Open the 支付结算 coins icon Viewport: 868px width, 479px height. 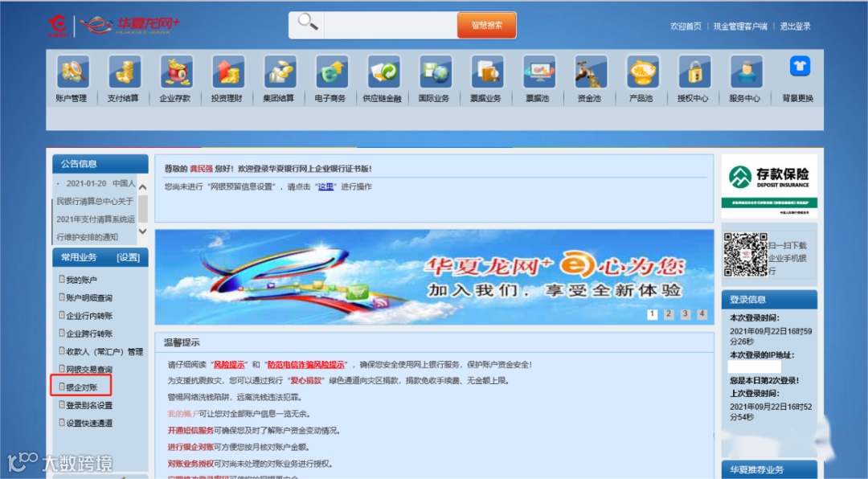click(124, 72)
